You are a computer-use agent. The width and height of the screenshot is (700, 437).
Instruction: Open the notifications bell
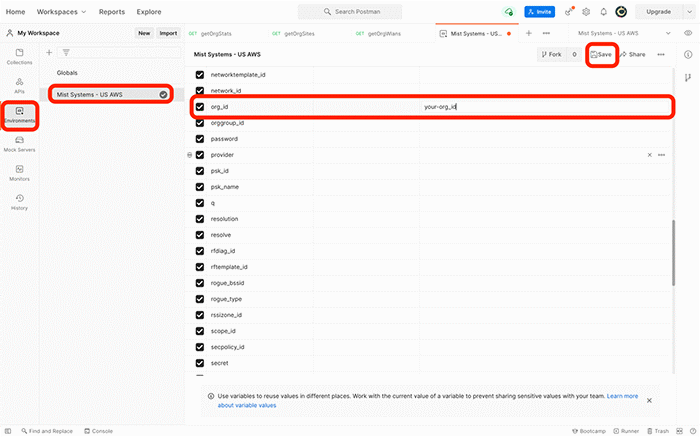tap(603, 12)
